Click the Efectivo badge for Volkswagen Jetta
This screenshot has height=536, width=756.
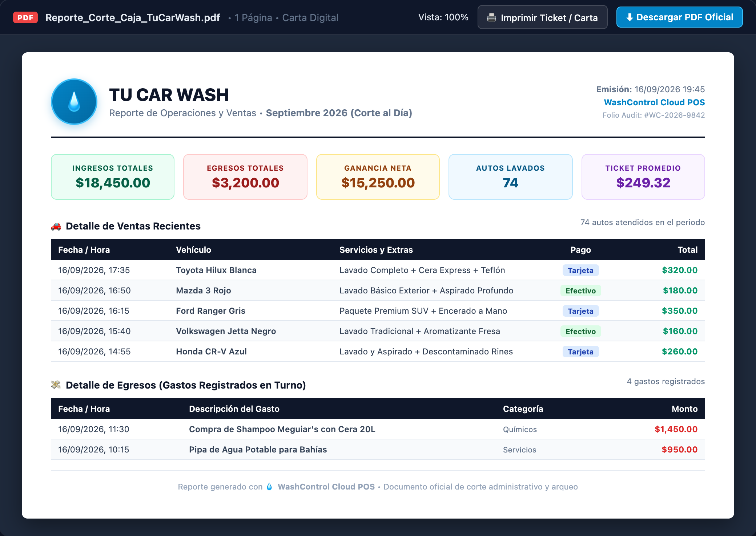(580, 332)
